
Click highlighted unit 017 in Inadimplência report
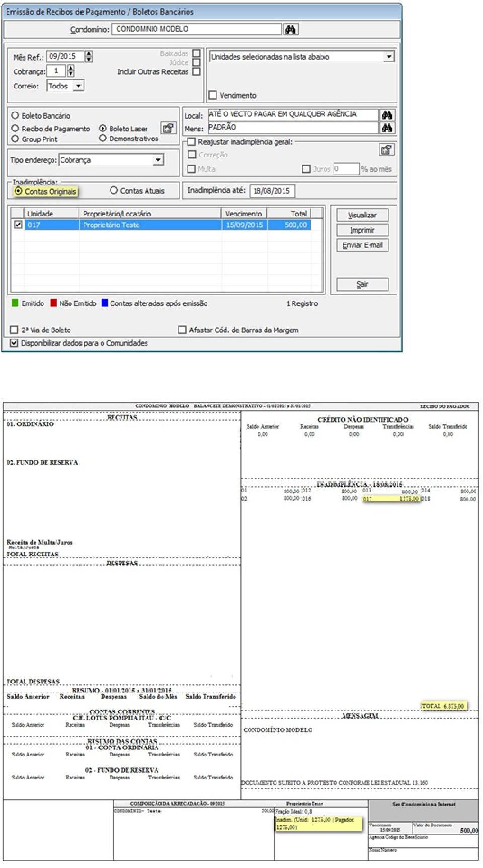pyautogui.click(x=391, y=499)
